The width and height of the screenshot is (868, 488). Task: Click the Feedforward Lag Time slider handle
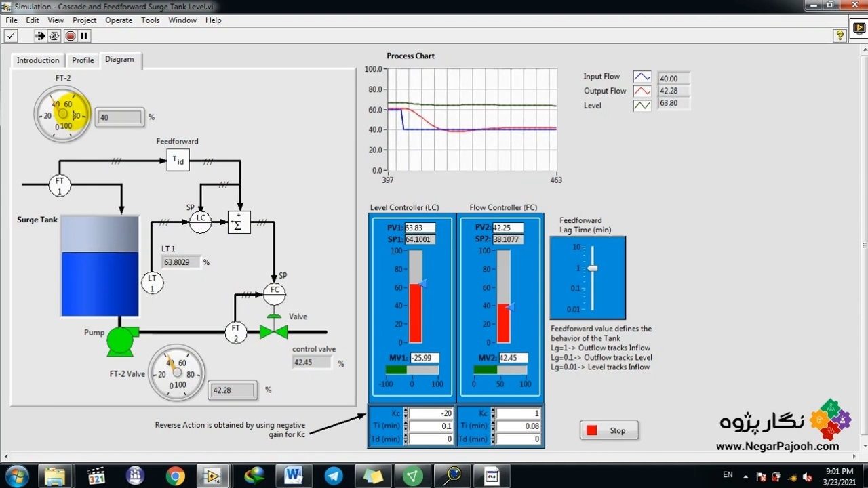(593, 268)
